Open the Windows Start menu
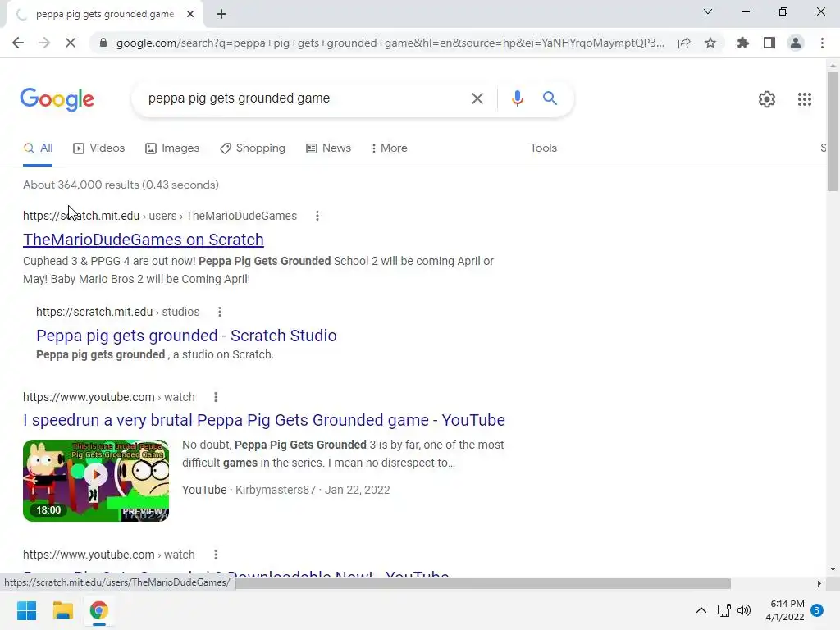The width and height of the screenshot is (840, 630). click(x=27, y=610)
